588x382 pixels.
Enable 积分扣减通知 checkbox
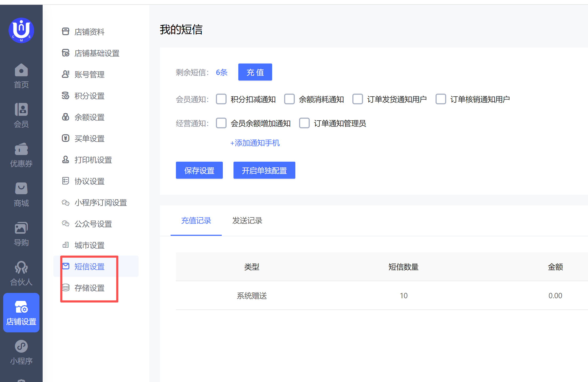221,99
